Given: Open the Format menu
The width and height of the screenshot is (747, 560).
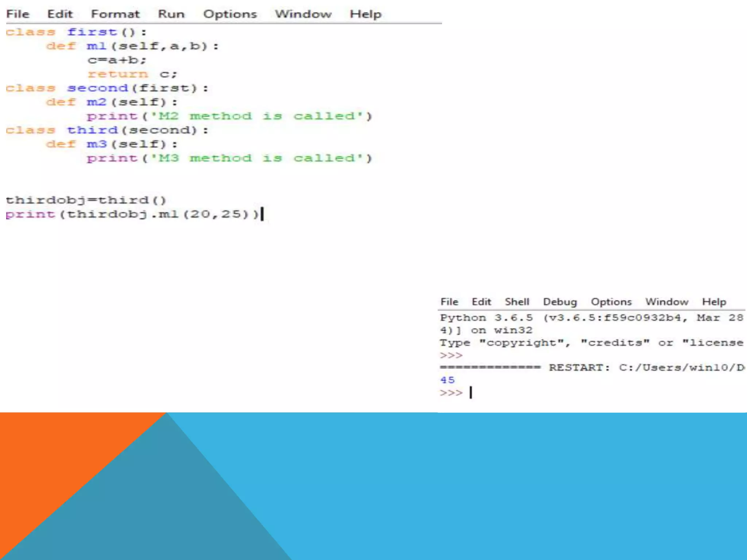Looking at the screenshot, I should pos(115,14).
